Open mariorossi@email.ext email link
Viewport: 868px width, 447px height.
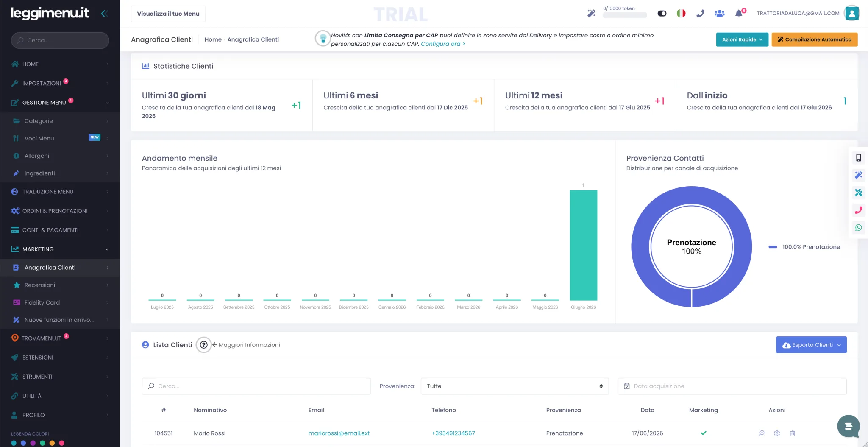point(339,433)
